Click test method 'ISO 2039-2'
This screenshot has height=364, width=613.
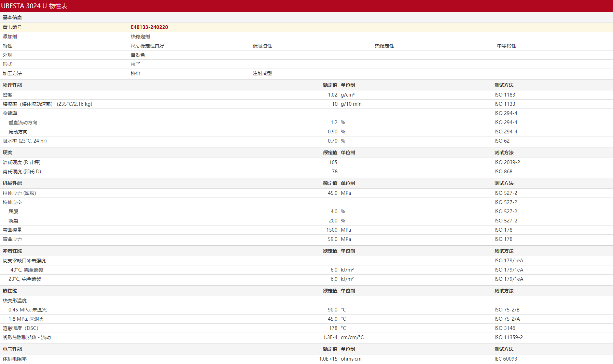pyautogui.click(x=507, y=162)
